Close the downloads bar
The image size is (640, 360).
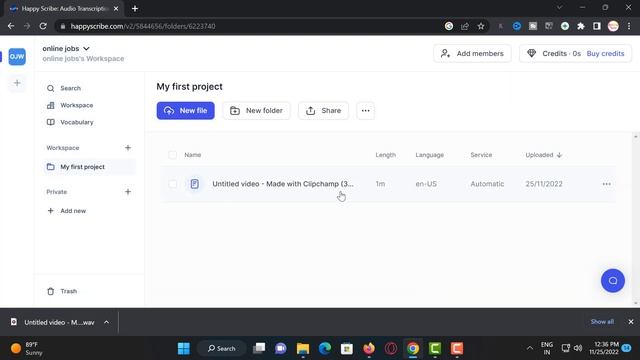click(631, 322)
